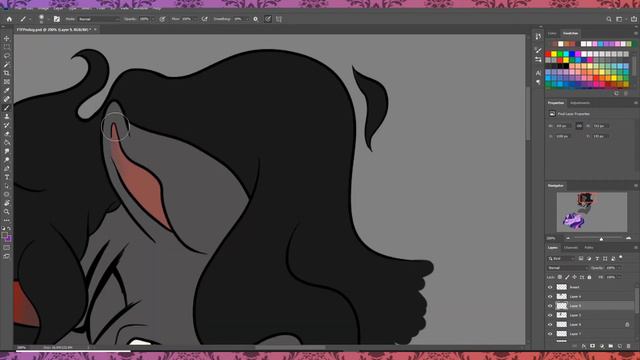Screen dimensions: 640x360
Task: Open the Brush Settings panel from the options bar
Action: pos(57,19)
